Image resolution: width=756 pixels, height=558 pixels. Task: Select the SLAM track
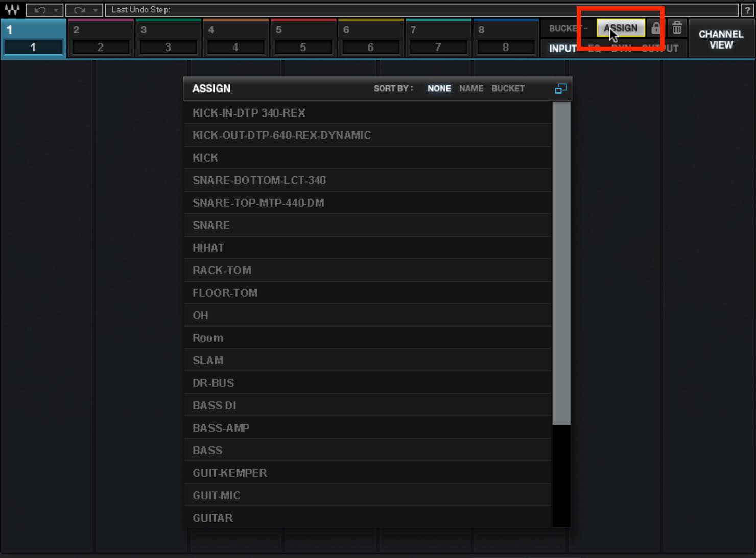[x=368, y=360]
